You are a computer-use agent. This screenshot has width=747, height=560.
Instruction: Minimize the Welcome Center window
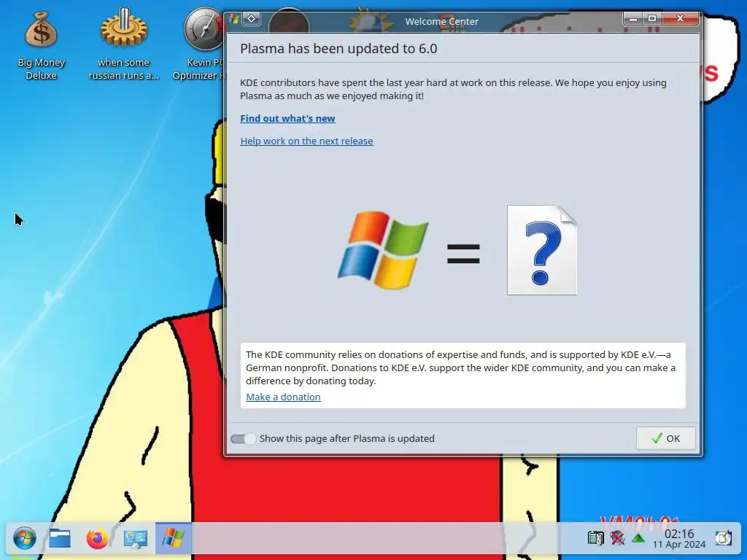click(633, 19)
